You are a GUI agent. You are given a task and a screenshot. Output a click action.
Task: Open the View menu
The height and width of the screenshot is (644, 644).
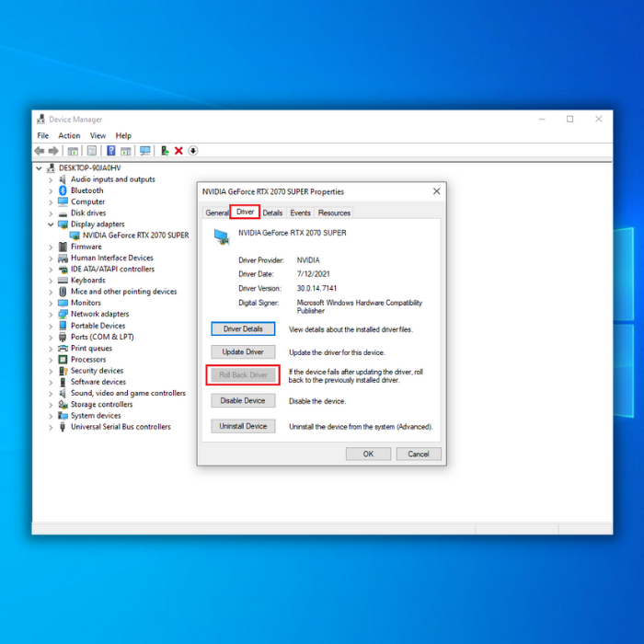[x=98, y=135]
